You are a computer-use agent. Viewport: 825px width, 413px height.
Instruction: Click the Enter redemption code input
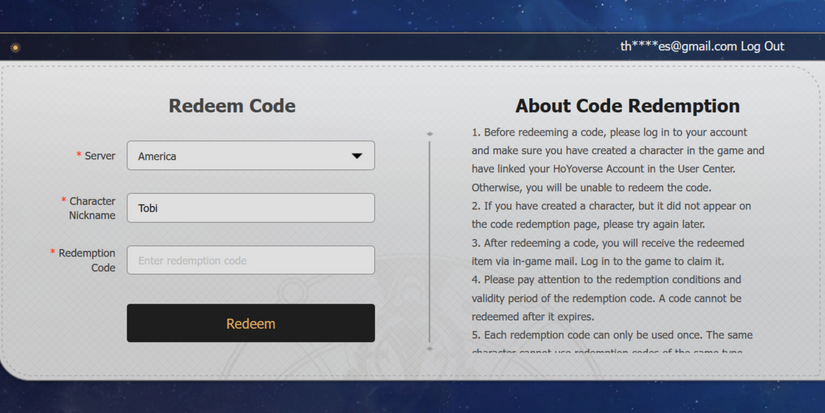(x=250, y=260)
